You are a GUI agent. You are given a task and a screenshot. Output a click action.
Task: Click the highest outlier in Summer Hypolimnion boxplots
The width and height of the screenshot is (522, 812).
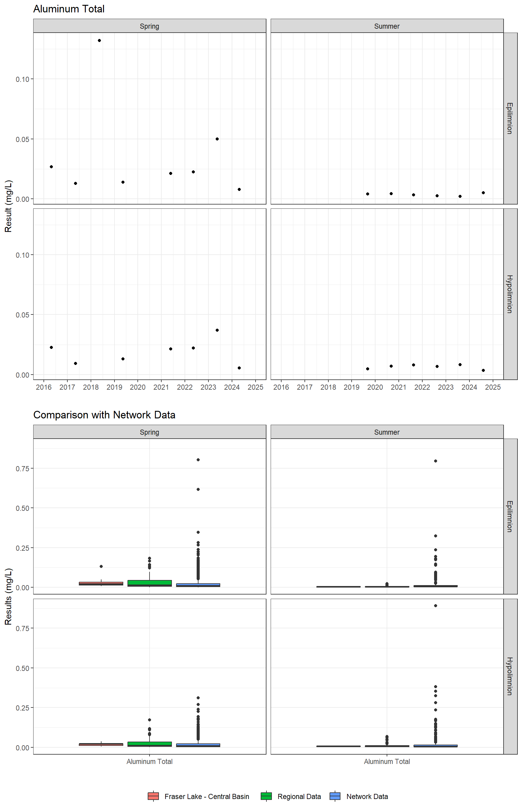(436, 606)
